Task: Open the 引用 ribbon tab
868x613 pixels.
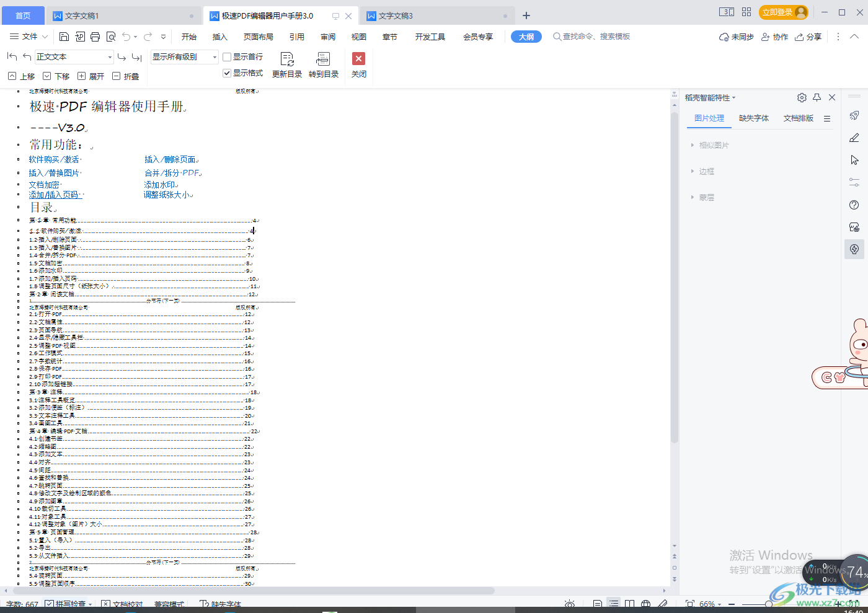Action: coord(297,37)
